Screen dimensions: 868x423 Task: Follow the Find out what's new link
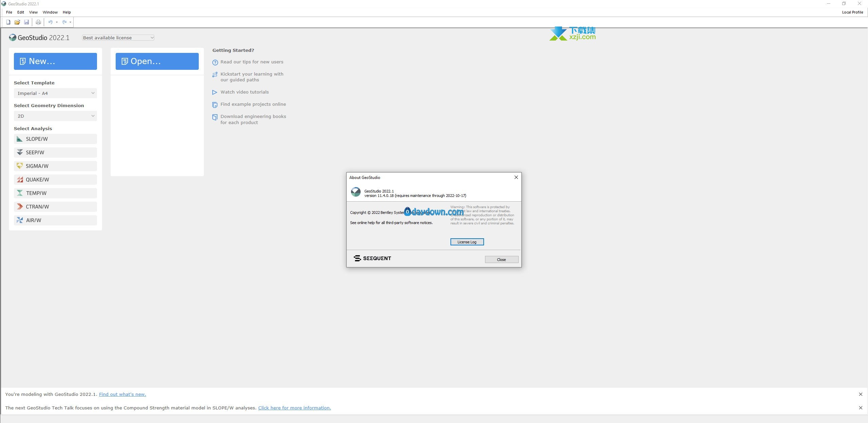(122, 394)
